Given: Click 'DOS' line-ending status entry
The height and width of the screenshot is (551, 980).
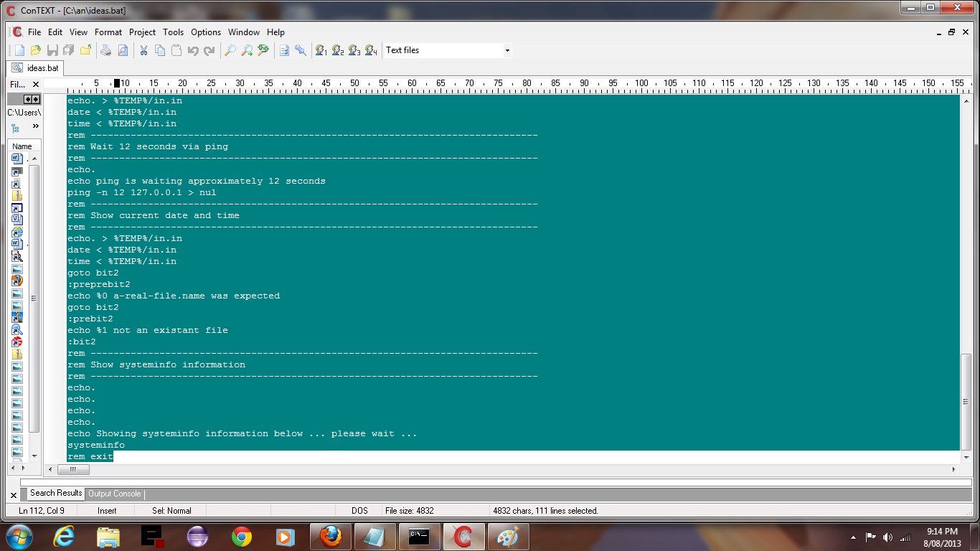Looking at the screenshot, I should click(359, 511).
